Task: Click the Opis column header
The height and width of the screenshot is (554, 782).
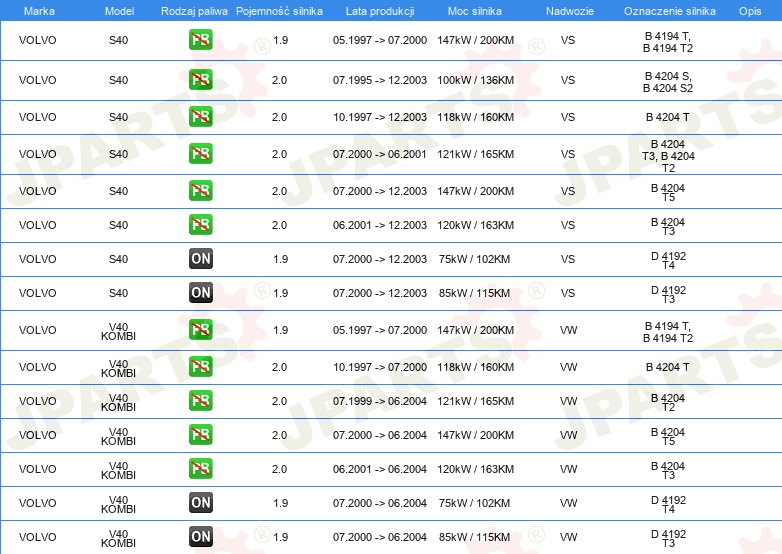Action: point(749,10)
